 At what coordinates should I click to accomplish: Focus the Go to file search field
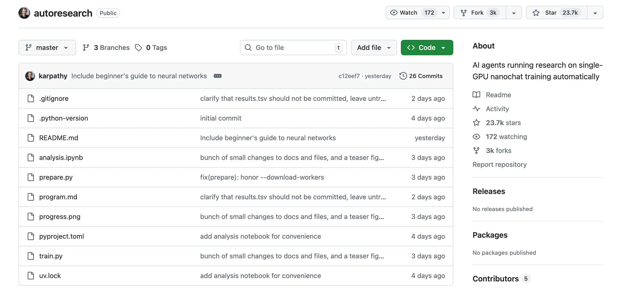293,47
